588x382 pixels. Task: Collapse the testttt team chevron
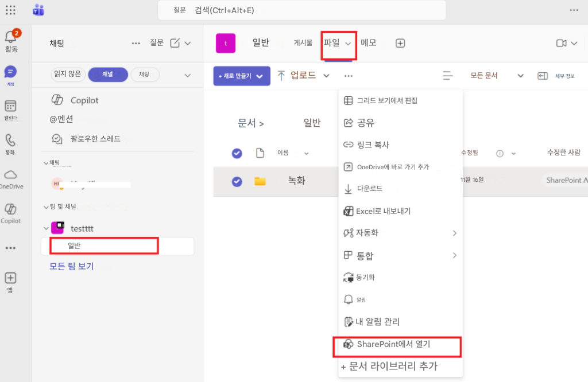[46, 228]
